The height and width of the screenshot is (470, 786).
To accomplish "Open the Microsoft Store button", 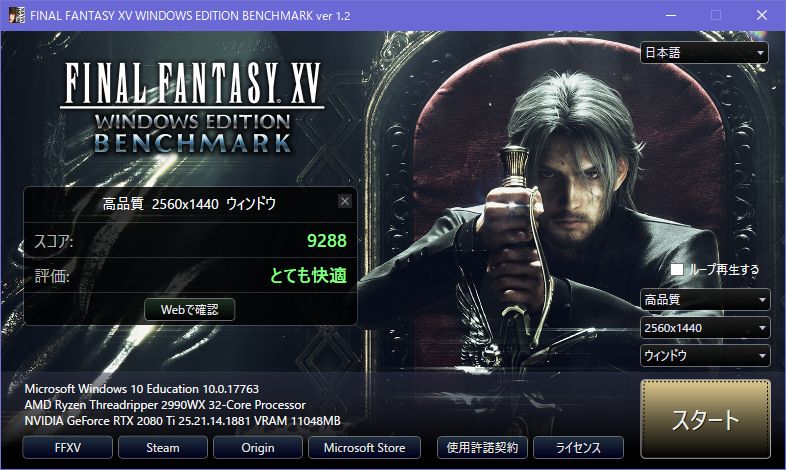I will [364, 447].
